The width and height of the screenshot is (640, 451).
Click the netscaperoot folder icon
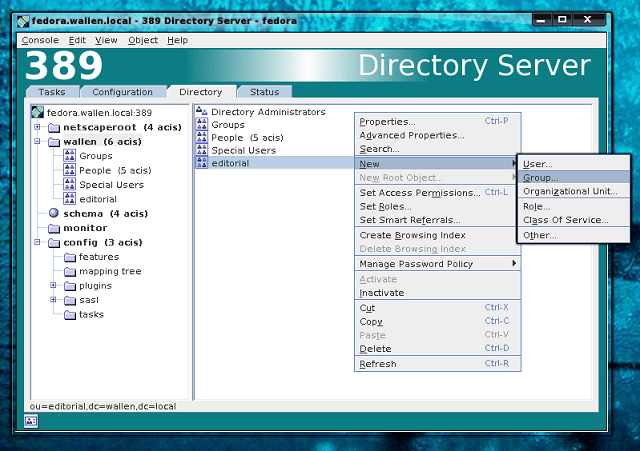(x=54, y=128)
